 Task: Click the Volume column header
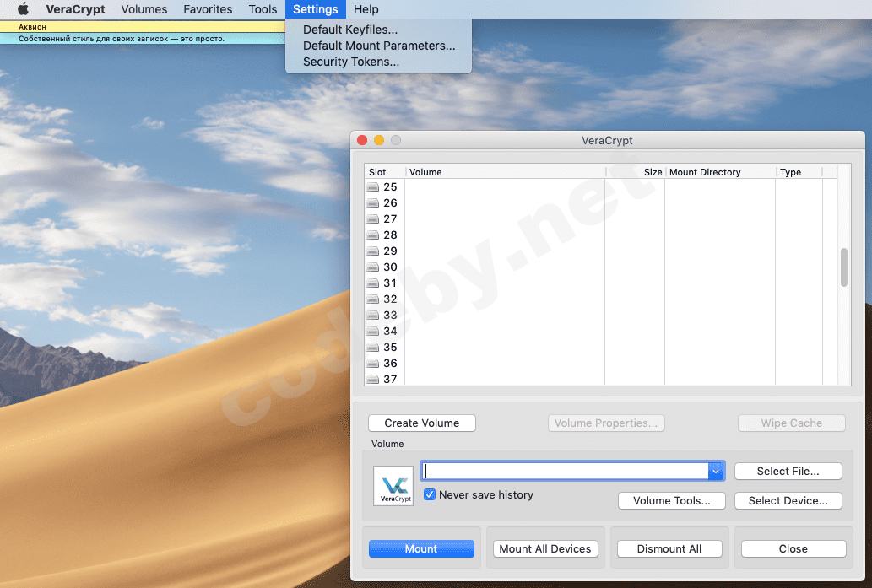[506, 172]
